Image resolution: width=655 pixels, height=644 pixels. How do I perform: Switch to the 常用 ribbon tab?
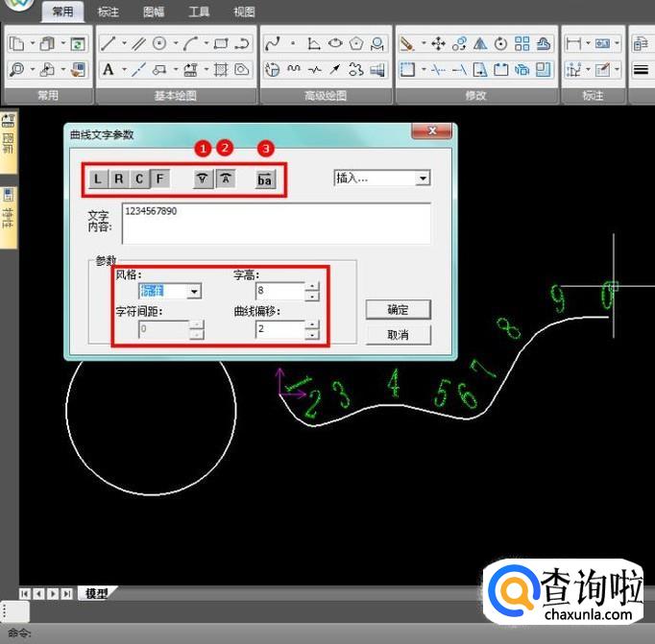[62, 12]
